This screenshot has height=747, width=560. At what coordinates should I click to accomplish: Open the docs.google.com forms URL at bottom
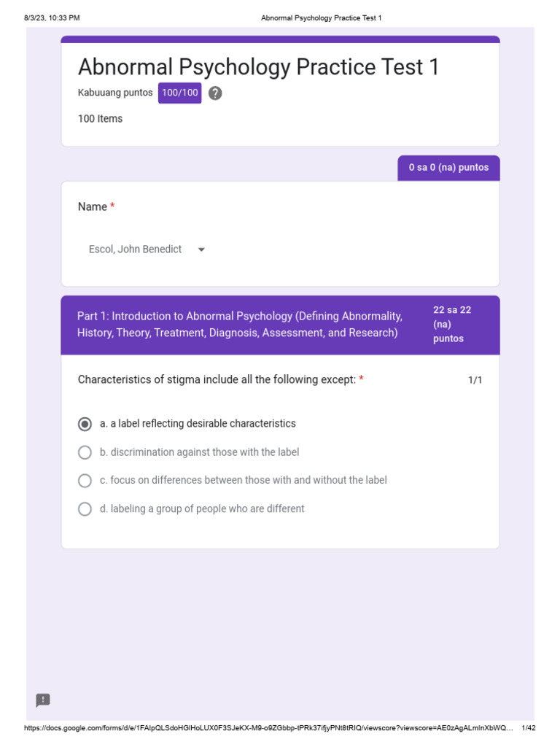click(269, 728)
